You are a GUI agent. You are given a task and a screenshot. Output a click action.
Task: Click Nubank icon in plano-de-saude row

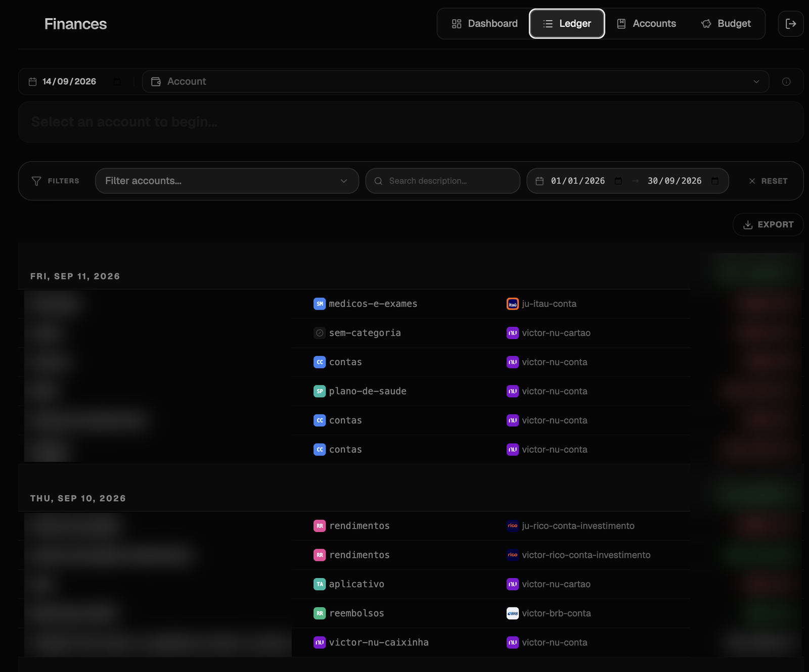click(x=513, y=391)
